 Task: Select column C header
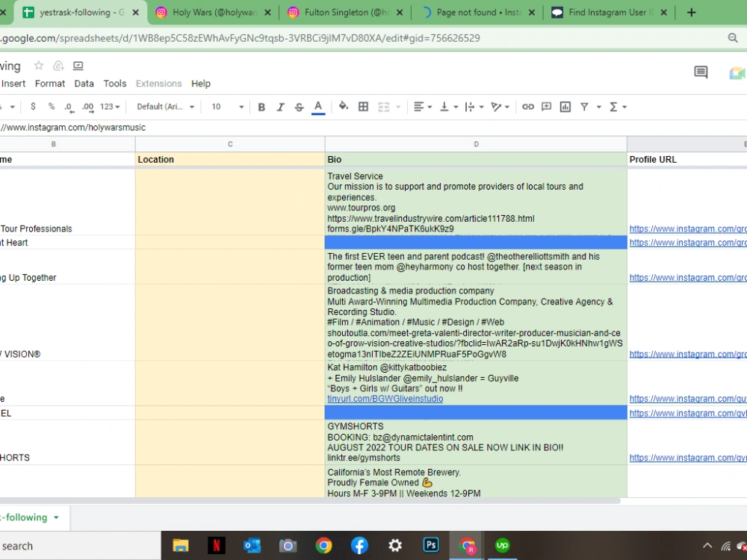coord(230,144)
